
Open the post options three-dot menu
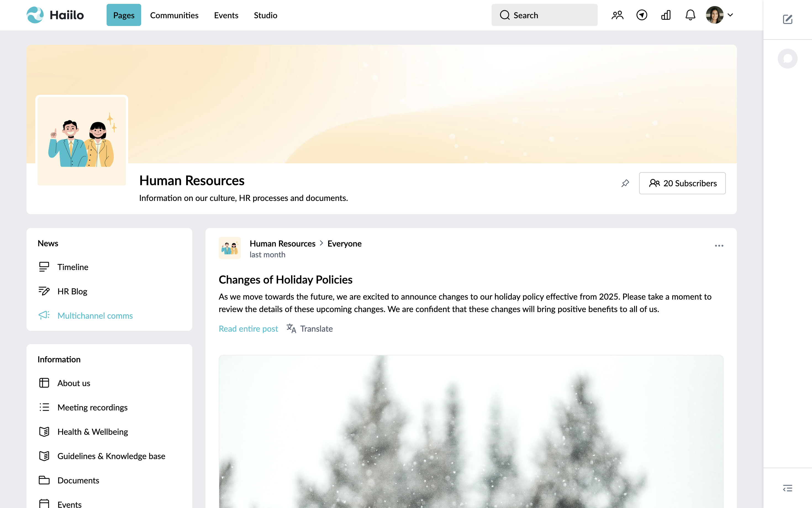719,246
